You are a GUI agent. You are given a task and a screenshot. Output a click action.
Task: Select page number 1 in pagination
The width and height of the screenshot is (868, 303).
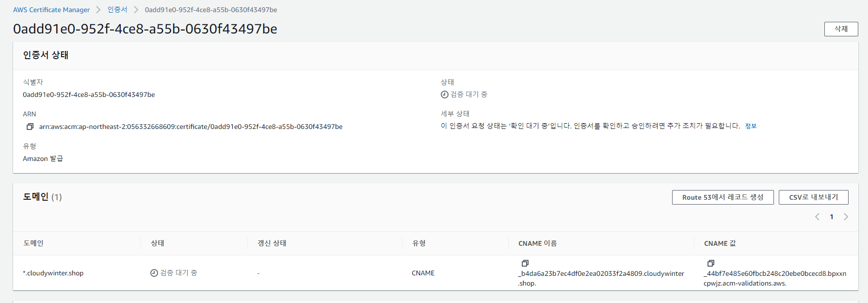tap(832, 217)
